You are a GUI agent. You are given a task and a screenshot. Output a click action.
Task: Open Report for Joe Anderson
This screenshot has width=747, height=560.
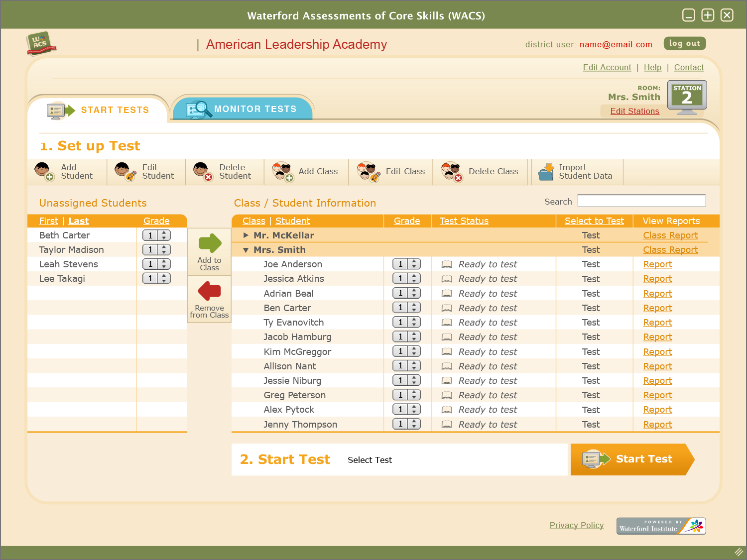click(657, 264)
